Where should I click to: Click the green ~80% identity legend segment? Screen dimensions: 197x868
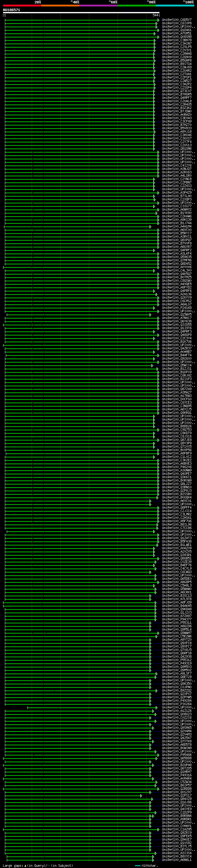[137, 6]
